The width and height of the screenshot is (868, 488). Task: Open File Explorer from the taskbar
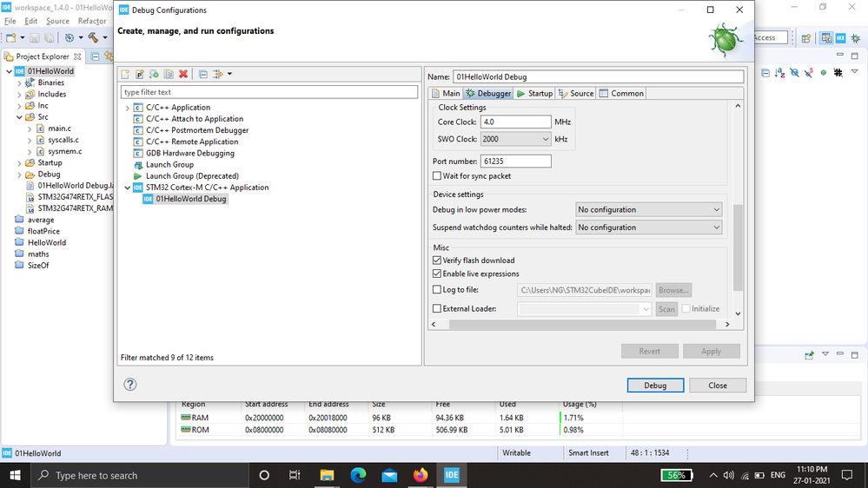tap(328, 475)
